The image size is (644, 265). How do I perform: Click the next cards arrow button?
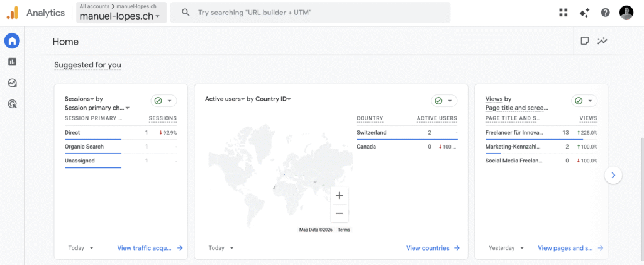click(x=614, y=176)
